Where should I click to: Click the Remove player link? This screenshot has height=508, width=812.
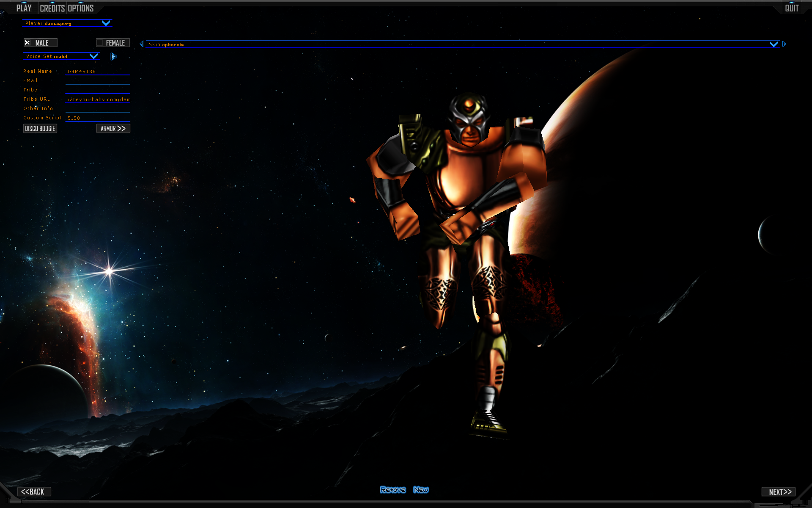(392, 490)
